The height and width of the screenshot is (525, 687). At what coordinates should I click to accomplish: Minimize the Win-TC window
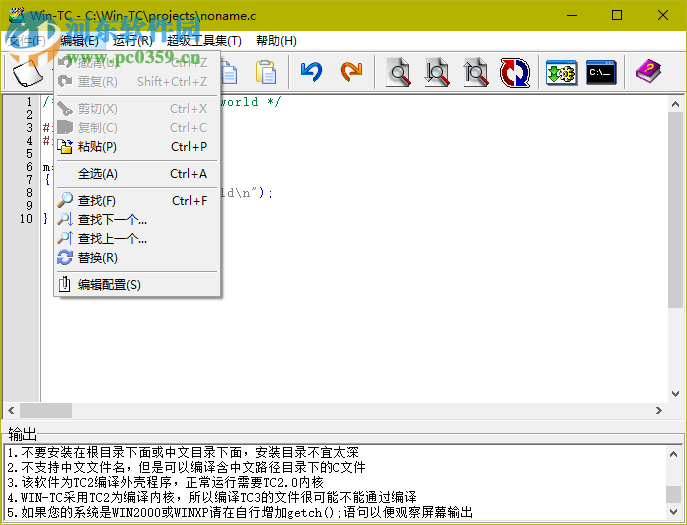(572, 15)
